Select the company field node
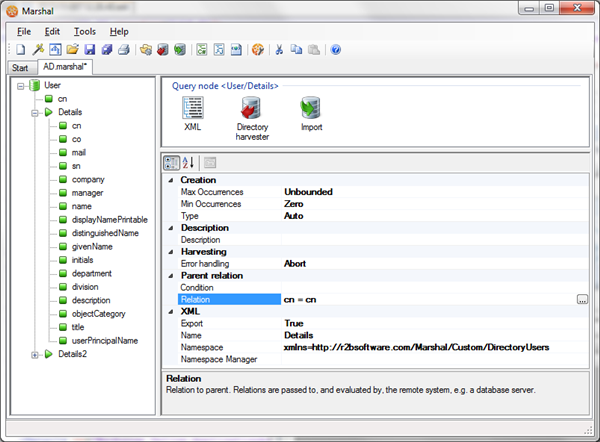The width and height of the screenshot is (600, 442). (x=88, y=179)
